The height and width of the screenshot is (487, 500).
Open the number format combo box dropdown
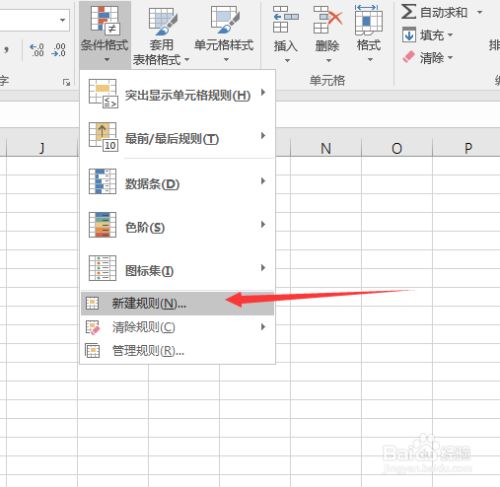62,20
